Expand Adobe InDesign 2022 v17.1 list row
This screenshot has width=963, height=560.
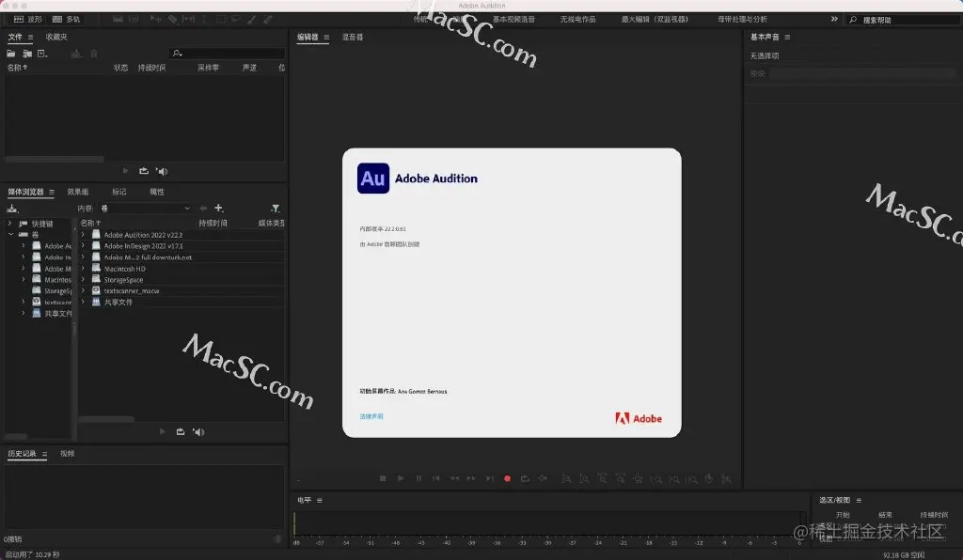point(83,245)
